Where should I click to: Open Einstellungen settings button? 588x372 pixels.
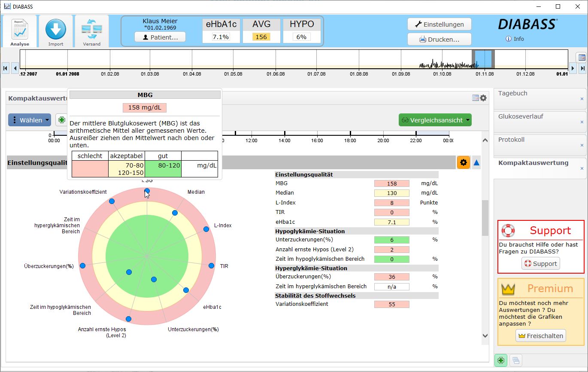(x=439, y=24)
